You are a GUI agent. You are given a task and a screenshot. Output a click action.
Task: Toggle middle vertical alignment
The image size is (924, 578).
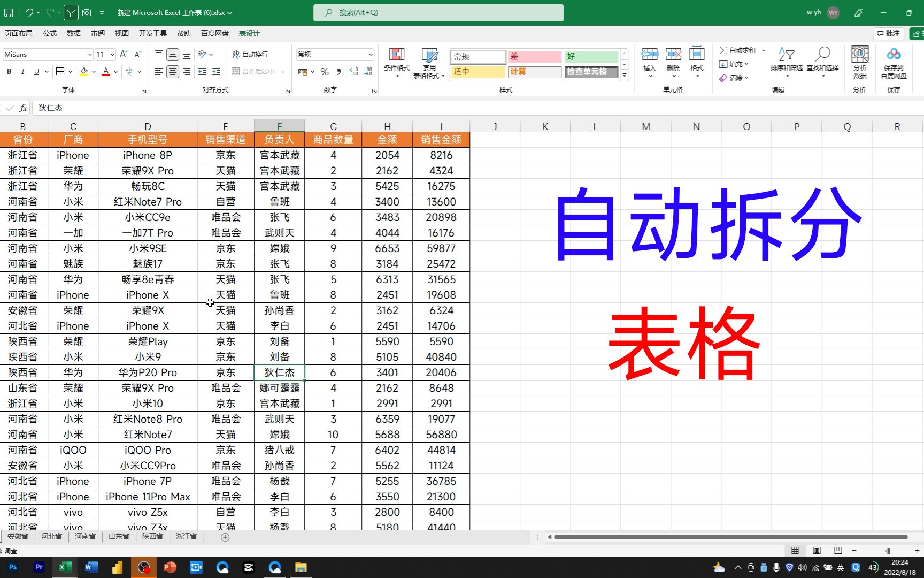pos(173,54)
